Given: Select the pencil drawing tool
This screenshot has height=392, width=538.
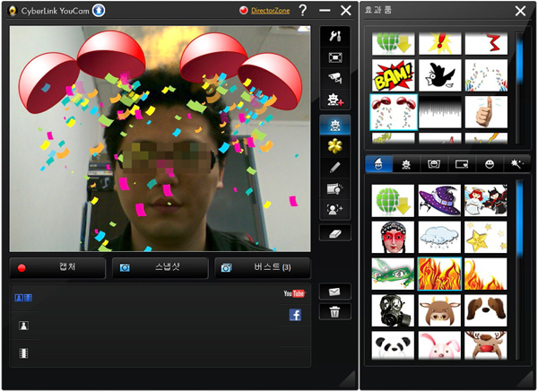Looking at the screenshot, I should point(334,168).
